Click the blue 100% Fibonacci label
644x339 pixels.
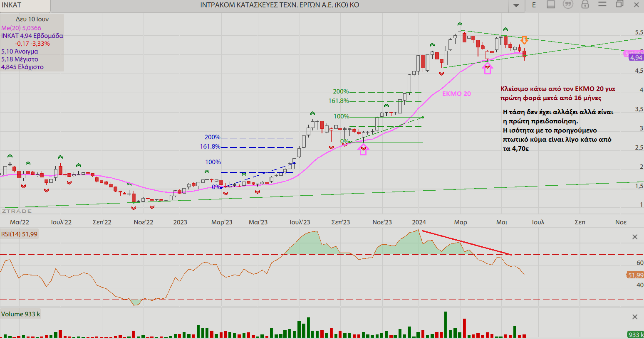click(213, 162)
